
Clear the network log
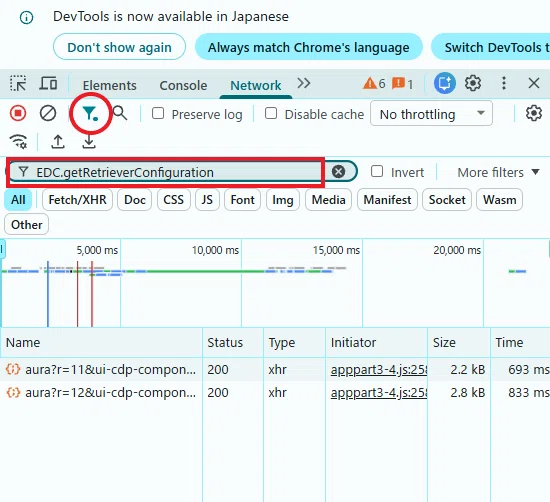click(x=48, y=113)
